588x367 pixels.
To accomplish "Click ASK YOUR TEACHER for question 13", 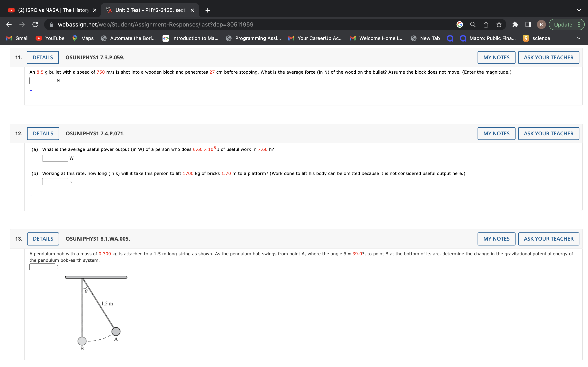I will tap(548, 239).
